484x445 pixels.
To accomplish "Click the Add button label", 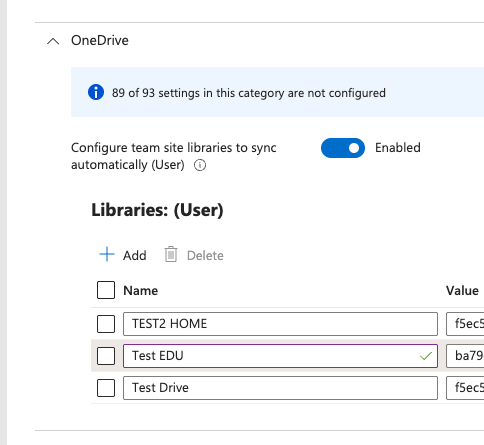I will point(135,256).
